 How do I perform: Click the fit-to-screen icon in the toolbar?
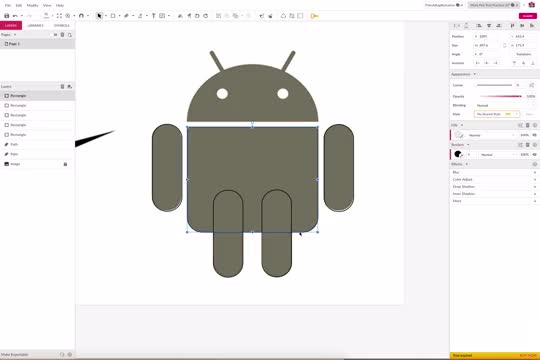click(x=59, y=16)
